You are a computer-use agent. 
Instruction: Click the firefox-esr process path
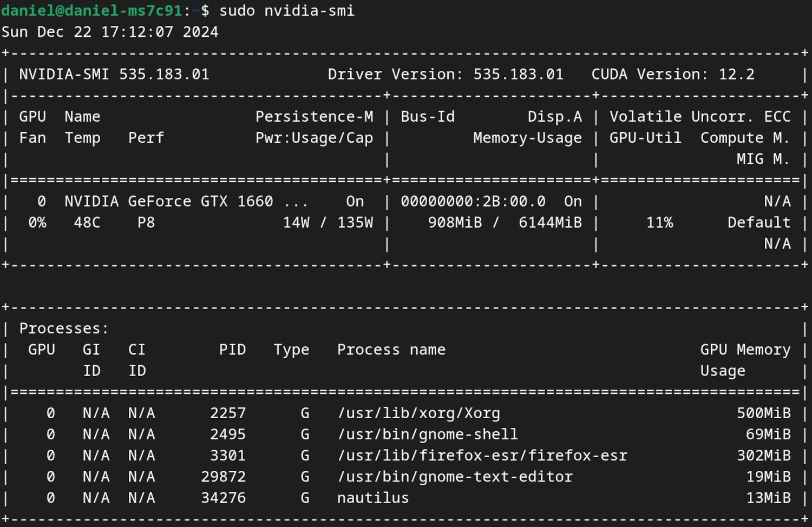pyautogui.click(x=482, y=456)
